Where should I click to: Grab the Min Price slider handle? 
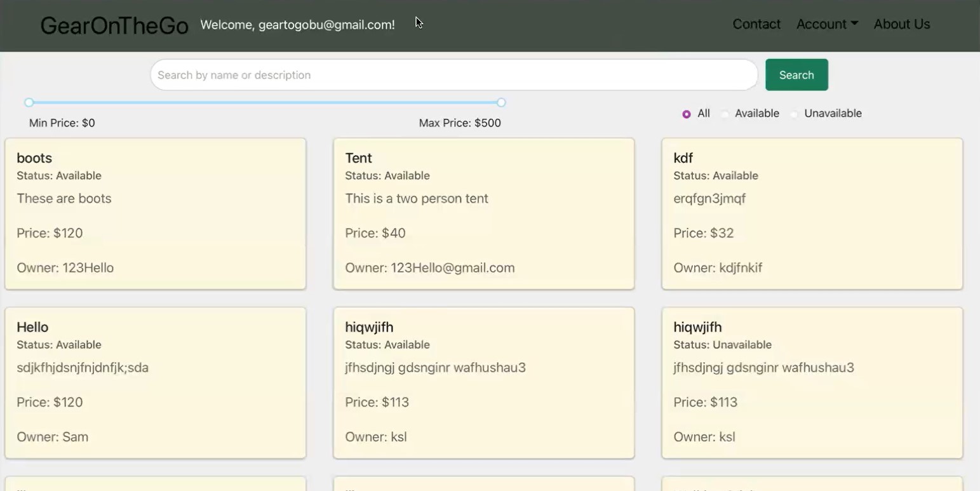pos(29,102)
